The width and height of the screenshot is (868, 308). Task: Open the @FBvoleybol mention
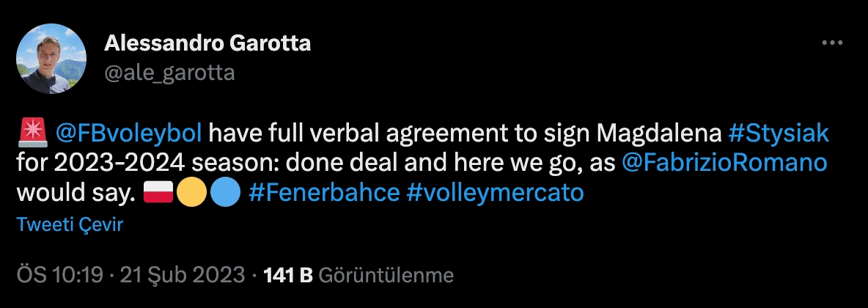click(x=133, y=133)
